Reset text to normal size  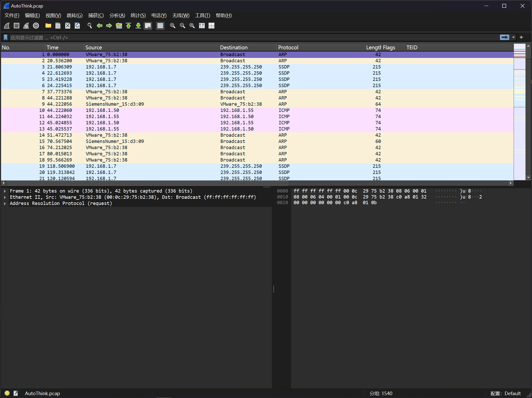coord(192,26)
